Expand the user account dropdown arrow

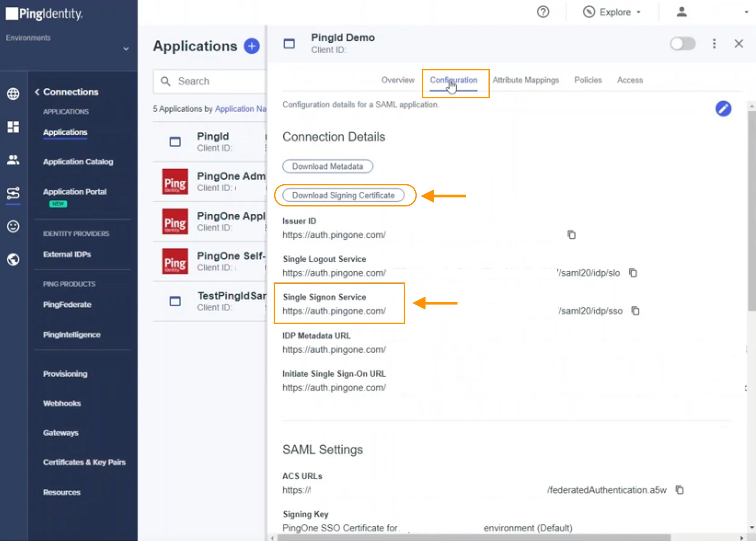[x=746, y=12]
